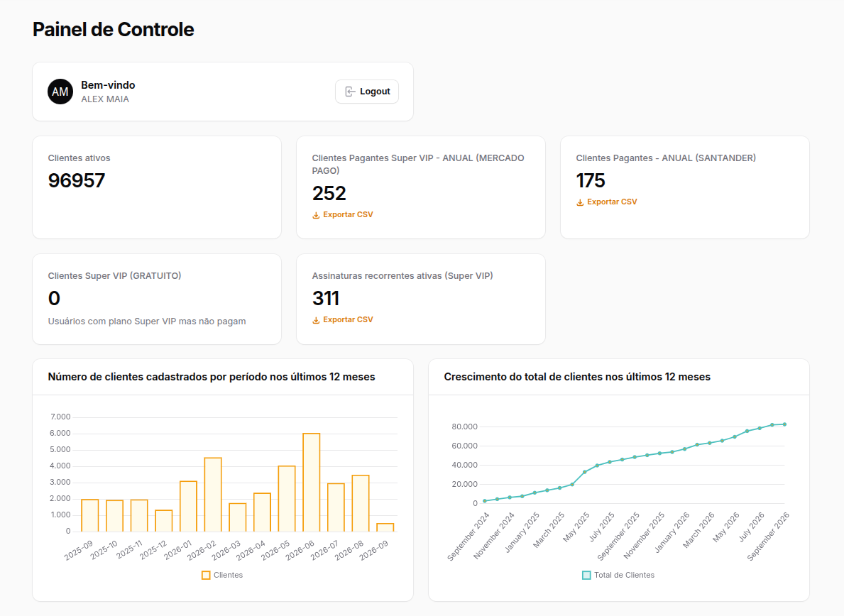Click the 2025-09 bar in chart
Screen dimensions: 844x616
[x=90, y=515]
